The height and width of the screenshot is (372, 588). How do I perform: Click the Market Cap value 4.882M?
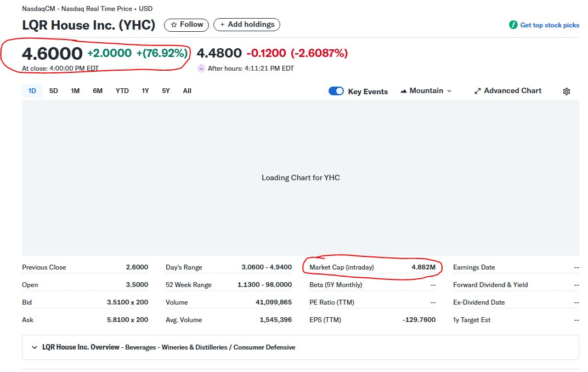pos(424,267)
